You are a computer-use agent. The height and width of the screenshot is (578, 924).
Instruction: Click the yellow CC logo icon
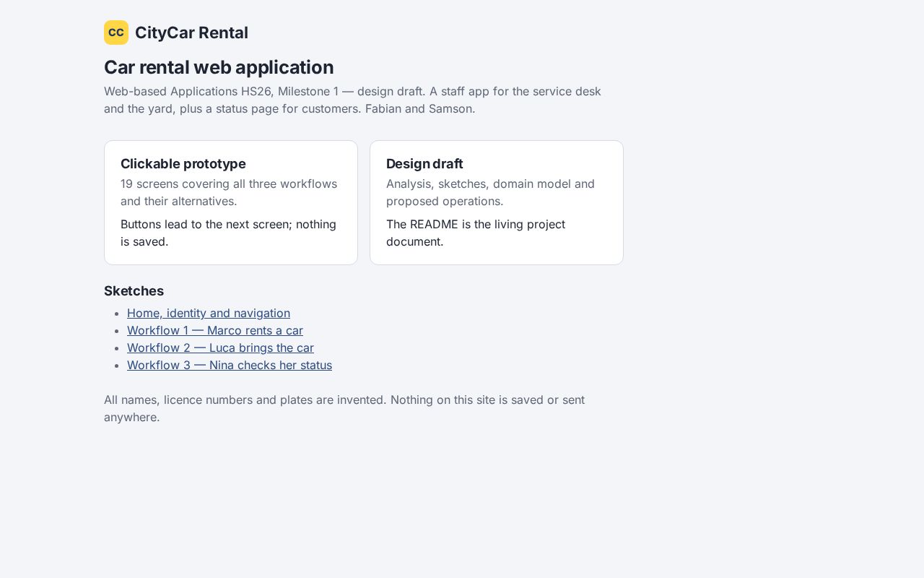tap(116, 33)
